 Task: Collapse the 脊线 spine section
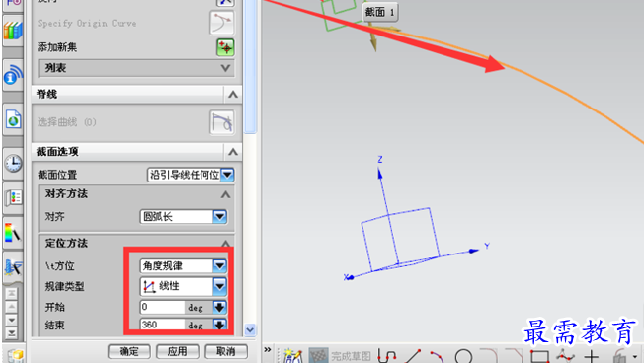tap(233, 95)
